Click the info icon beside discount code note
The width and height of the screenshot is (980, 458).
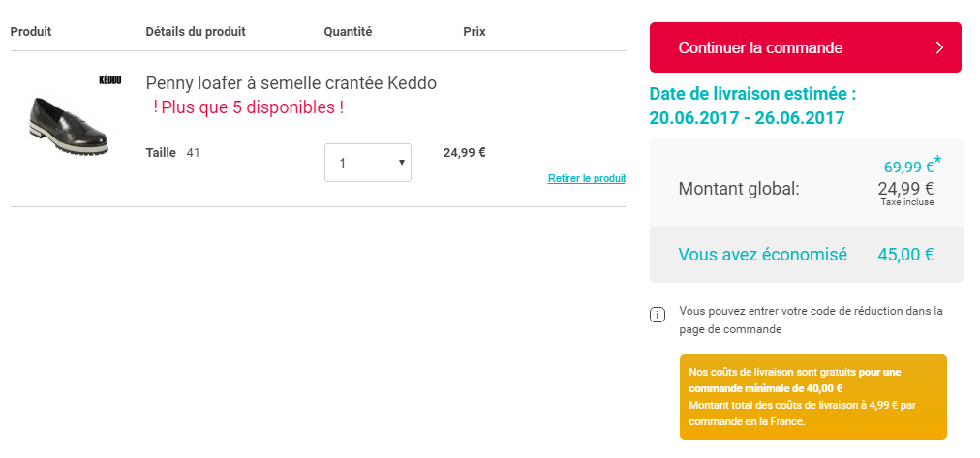(x=658, y=315)
